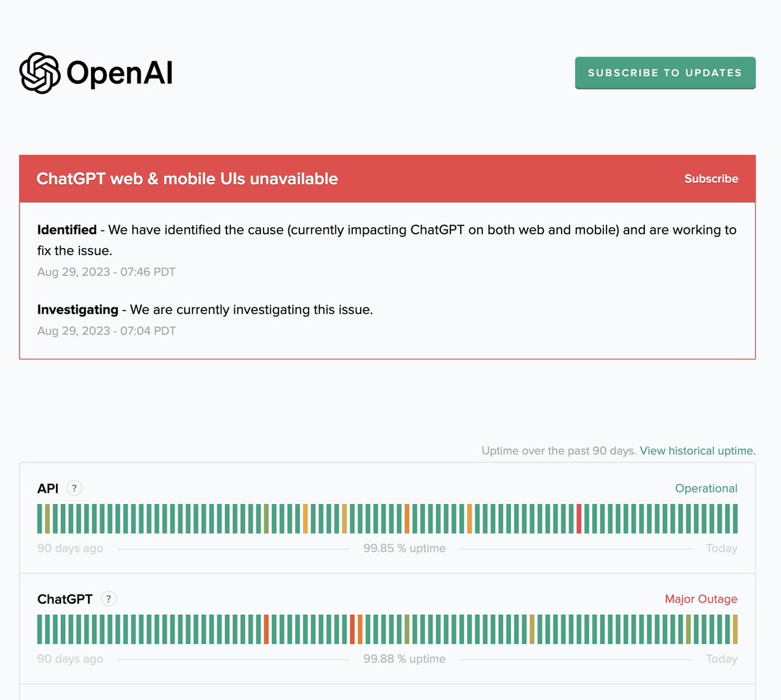The image size is (781, 700).
Task: Click the ChatGPT component name
Action: pos(65,599)
